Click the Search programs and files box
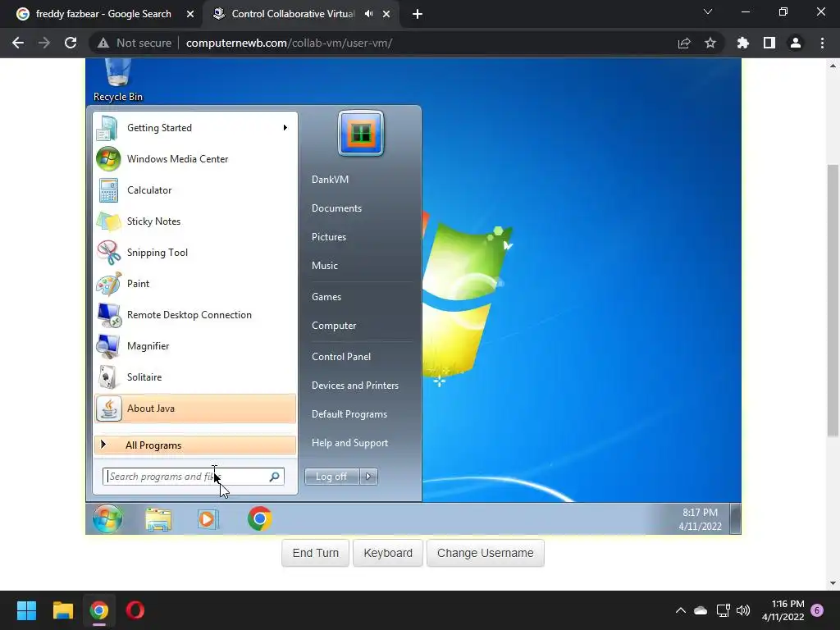840x630 pixels. (x=193, y=477)
